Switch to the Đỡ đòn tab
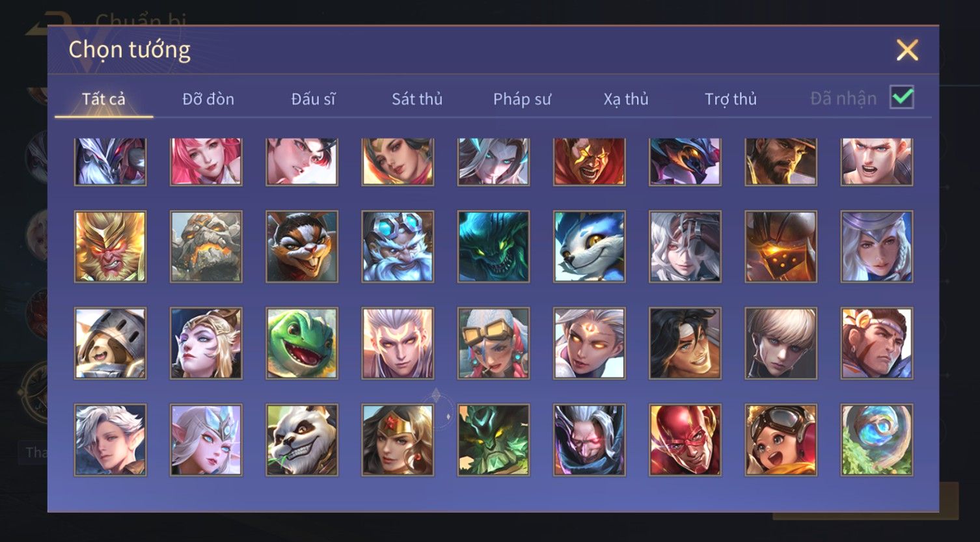The height and width of the screenshot is (542, 980). tap(208, 99)
